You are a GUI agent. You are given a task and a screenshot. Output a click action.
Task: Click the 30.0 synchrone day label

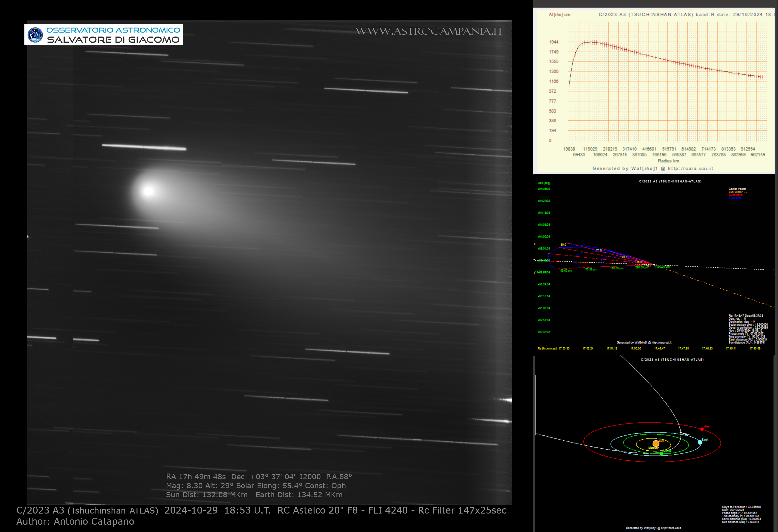click(563, 245)
